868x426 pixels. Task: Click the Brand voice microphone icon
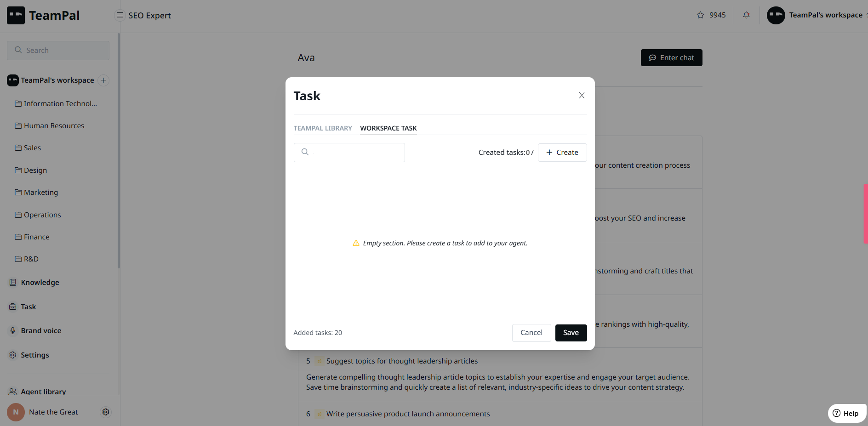pos(13,331)
